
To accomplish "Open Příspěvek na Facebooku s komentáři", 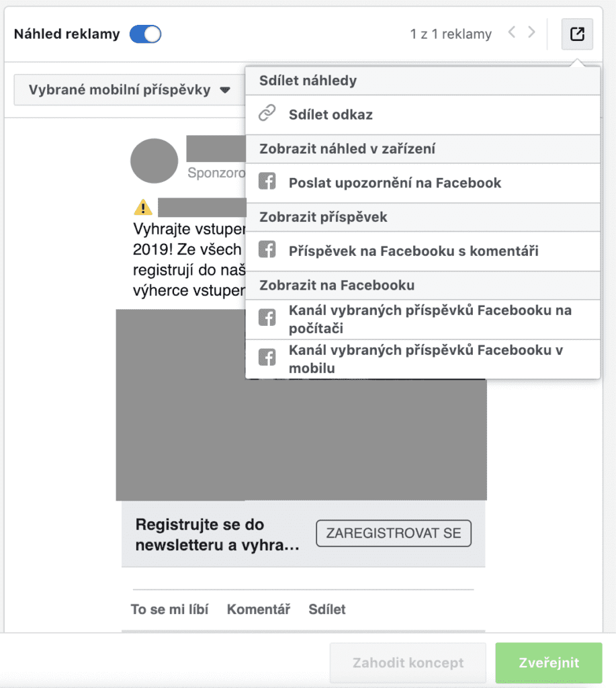I will coord(413,251).
